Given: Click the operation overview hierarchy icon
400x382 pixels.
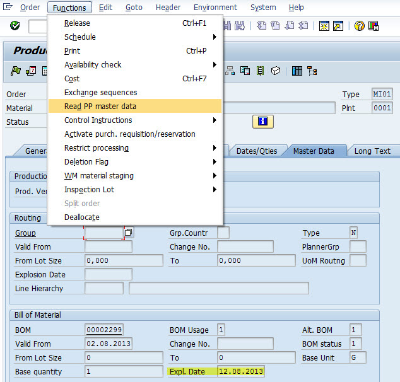Looking at the screenshot, I should click(x=230, y=71).
